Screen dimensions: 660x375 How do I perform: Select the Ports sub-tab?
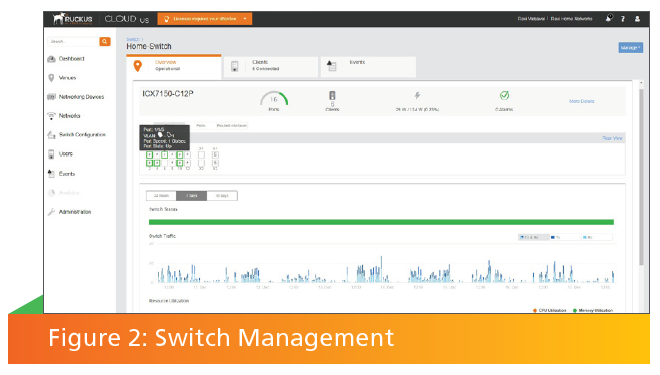pos(201,125)
